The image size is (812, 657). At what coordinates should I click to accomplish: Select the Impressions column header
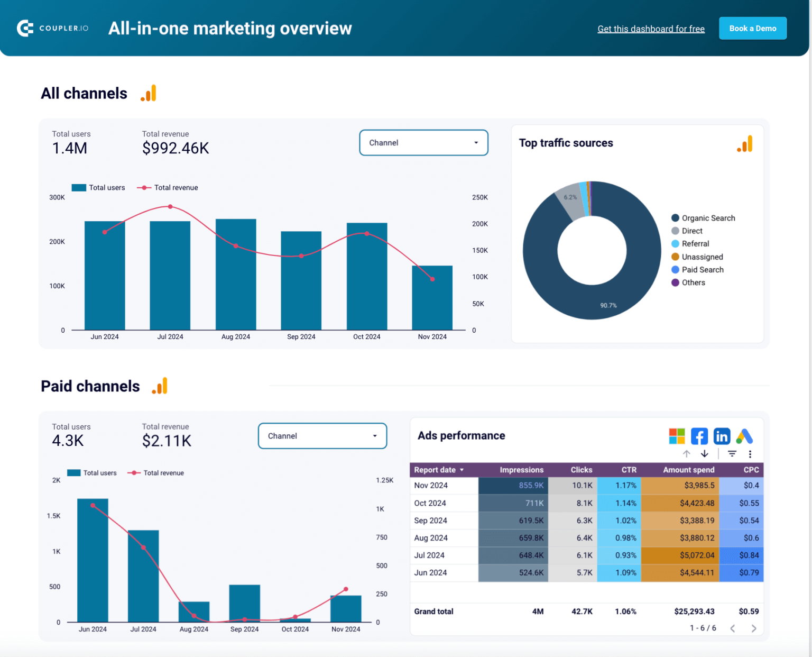pos(521,470)
